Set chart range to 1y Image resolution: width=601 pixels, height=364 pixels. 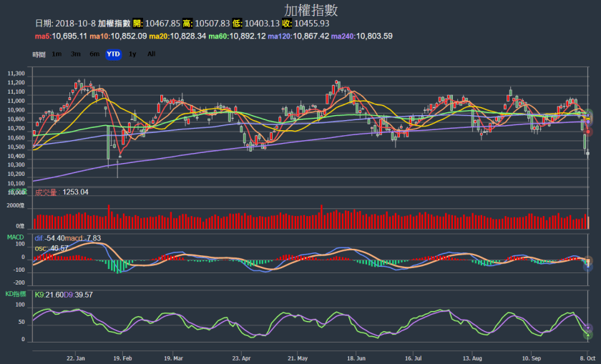[132, 54]
